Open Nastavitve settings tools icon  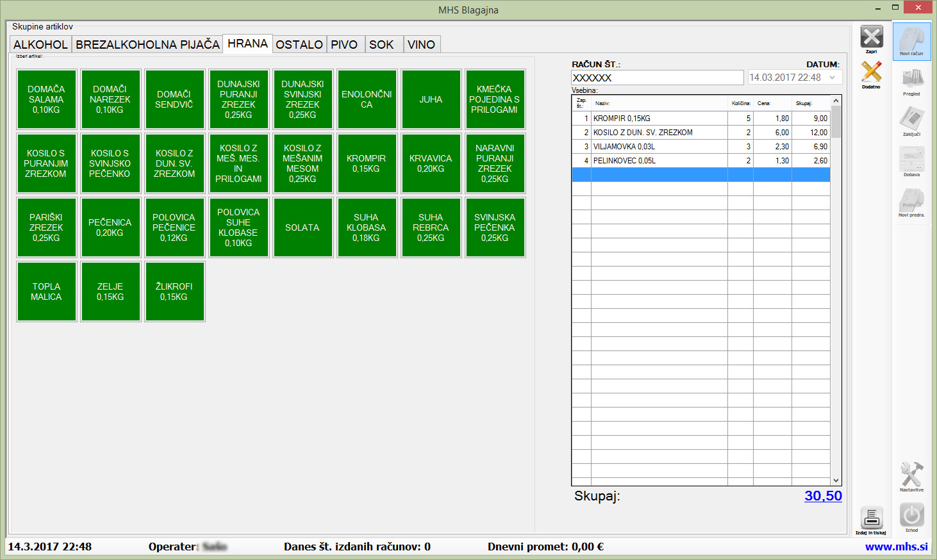911,475
